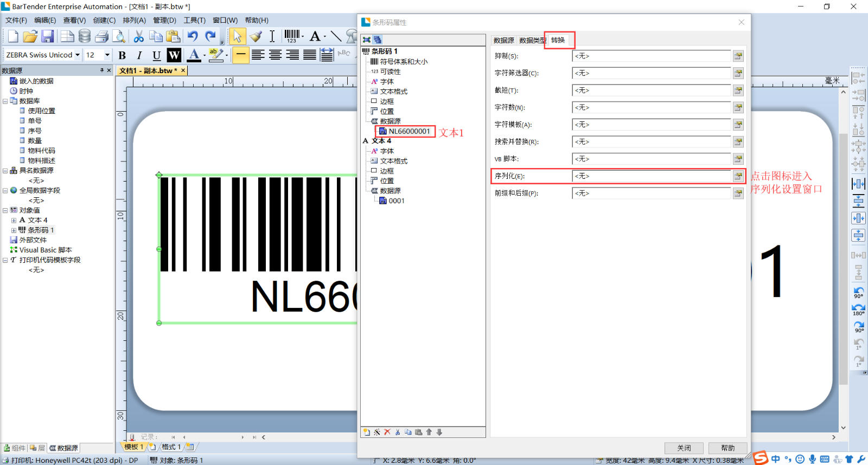Click the print preview magnifier icon
Screen dimensions: 868x465
coord(119,36)
